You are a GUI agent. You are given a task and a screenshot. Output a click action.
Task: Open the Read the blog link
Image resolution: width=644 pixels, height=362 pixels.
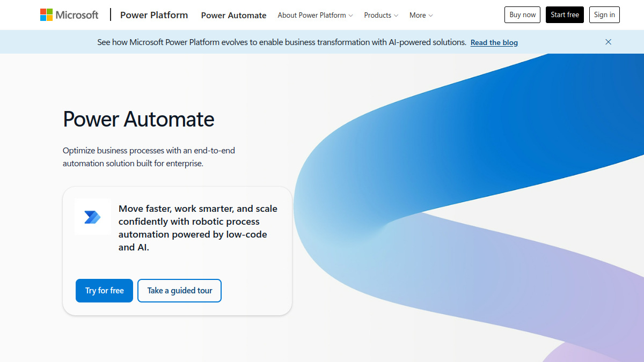click(x=494, y=42)
